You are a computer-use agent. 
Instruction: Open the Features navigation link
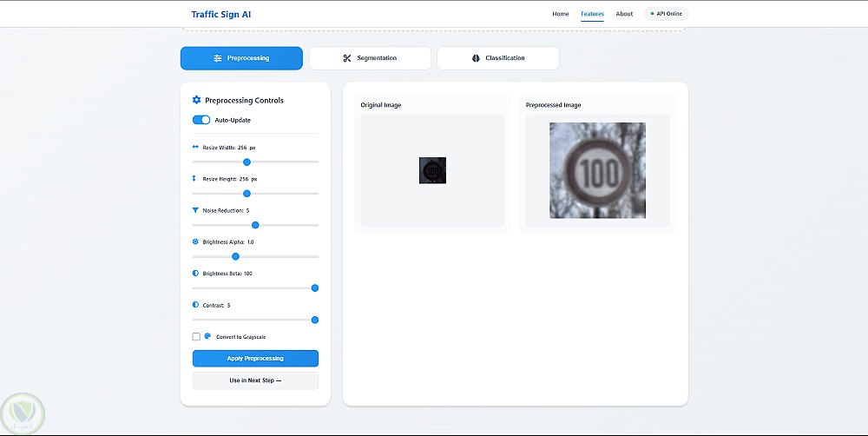tap(592, 14)
